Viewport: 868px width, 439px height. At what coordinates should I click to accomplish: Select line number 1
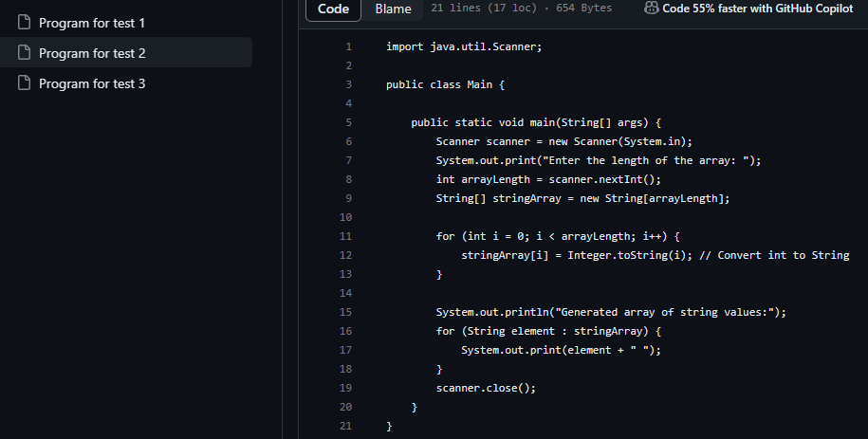coord(348,46)
